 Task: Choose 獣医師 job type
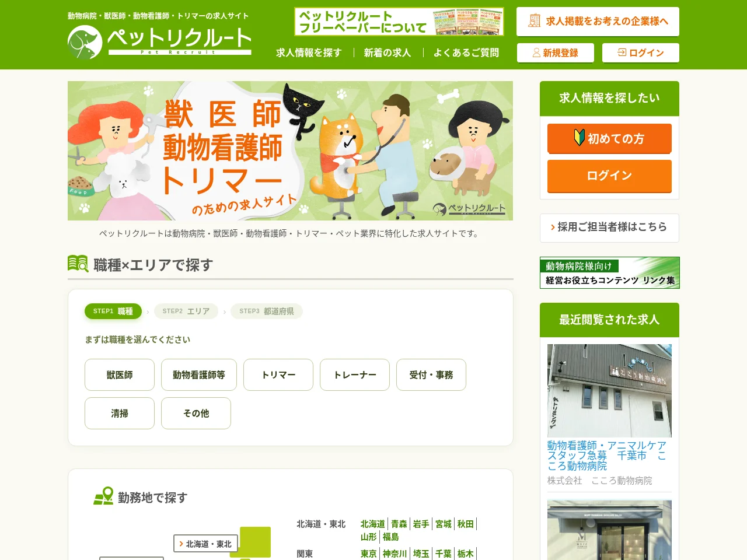pyautogui.click(x=120, y=374)
